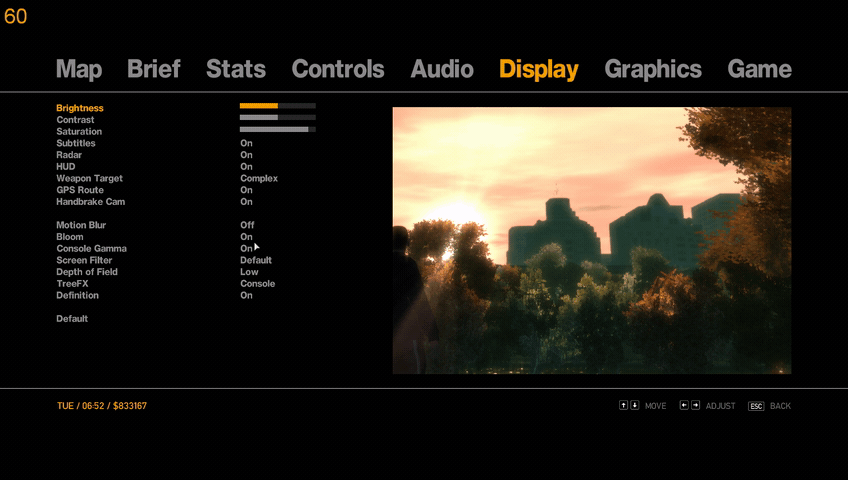Select the Console Gamma label

click(x=91, y=249)
